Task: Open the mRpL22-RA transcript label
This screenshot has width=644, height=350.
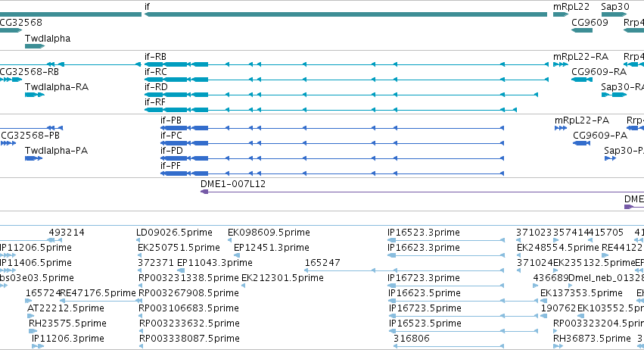Action: (580, 56)
